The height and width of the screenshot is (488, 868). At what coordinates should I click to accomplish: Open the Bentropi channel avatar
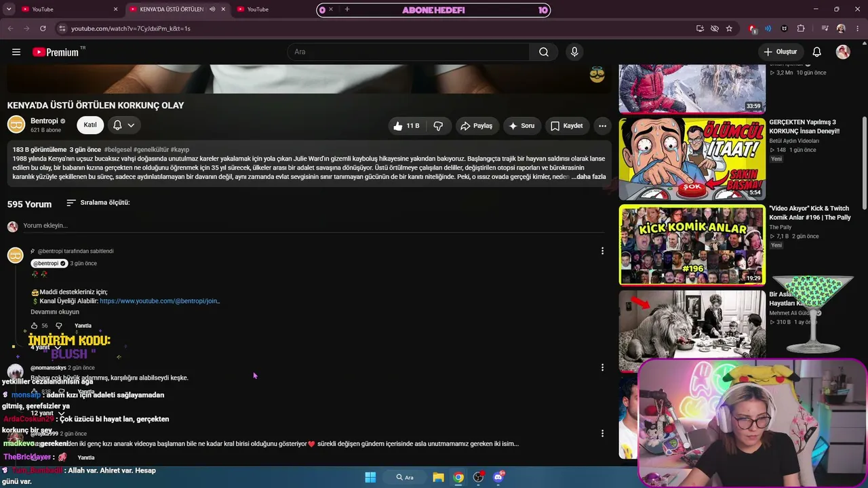click(16, 125)
